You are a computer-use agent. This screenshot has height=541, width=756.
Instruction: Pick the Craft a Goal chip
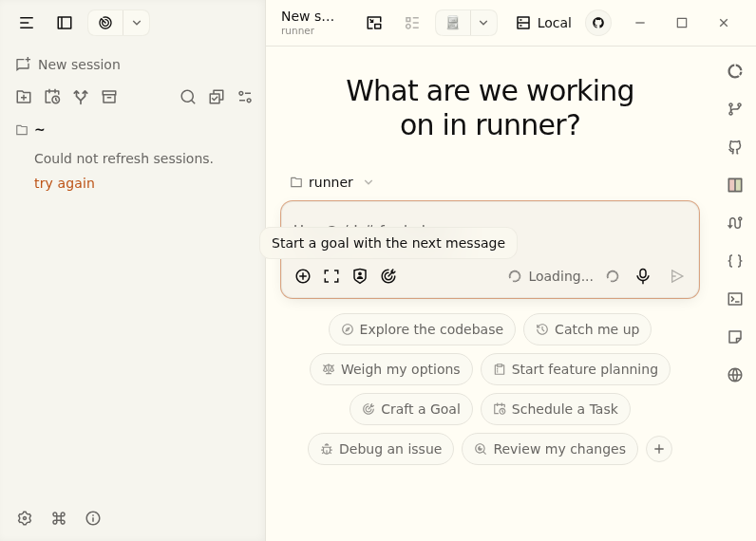pos(411,409)
